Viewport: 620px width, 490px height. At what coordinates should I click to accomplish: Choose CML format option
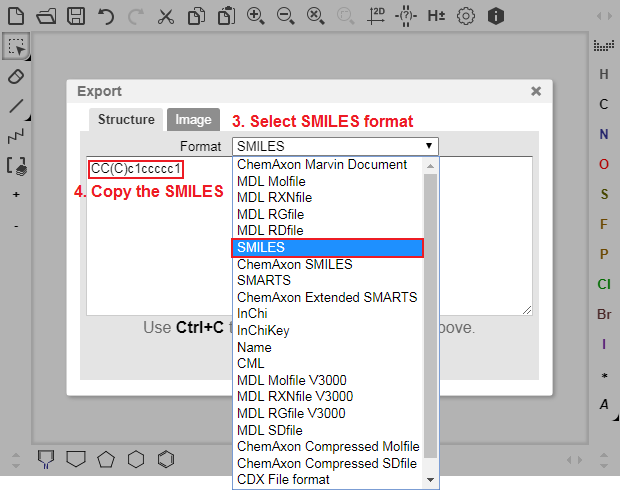pyautogui.click(x=328, y=363)
